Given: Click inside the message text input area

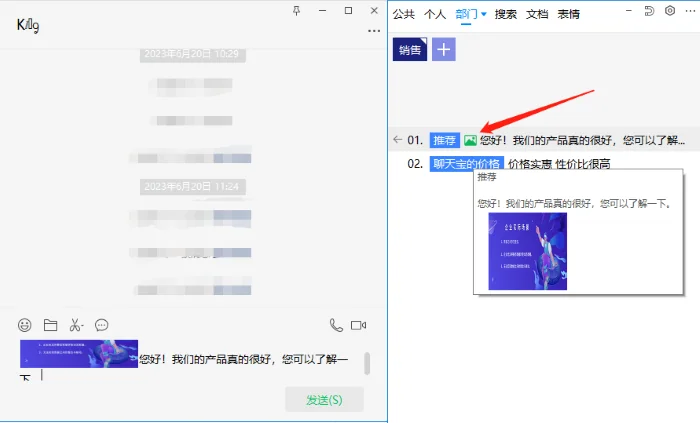Looking at the screenshot, I should (x=192, y=361).
